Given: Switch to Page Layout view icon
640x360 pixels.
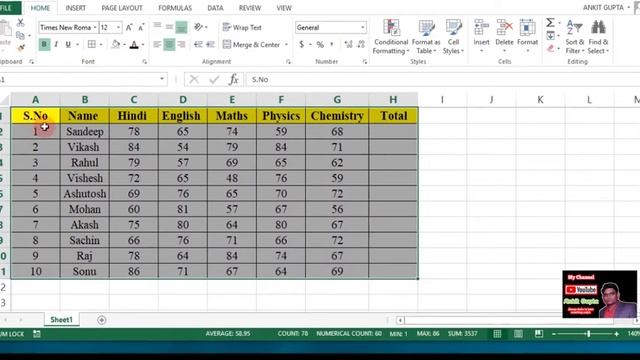Looking at the screenshot, I should coord(518,334).
